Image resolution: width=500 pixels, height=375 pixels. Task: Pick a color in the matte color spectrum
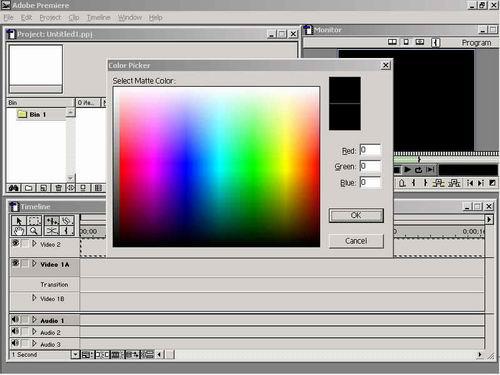(216, 167)
